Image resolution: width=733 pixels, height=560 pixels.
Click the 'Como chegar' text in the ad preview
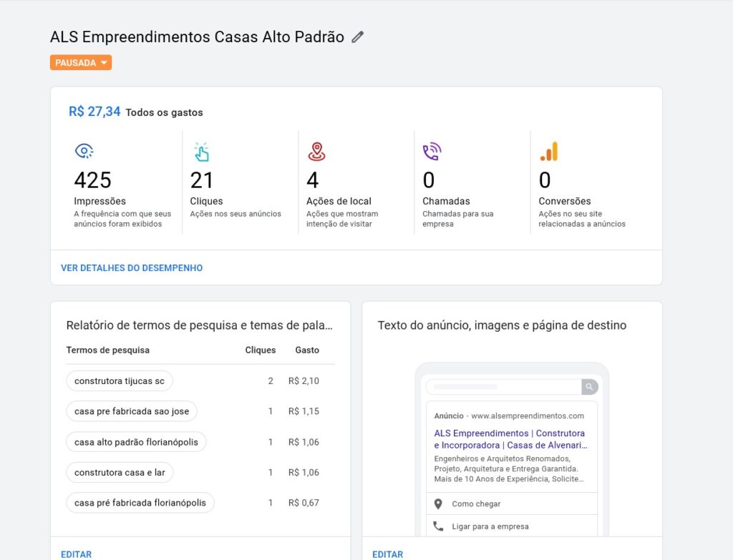[x=476, y=504]
